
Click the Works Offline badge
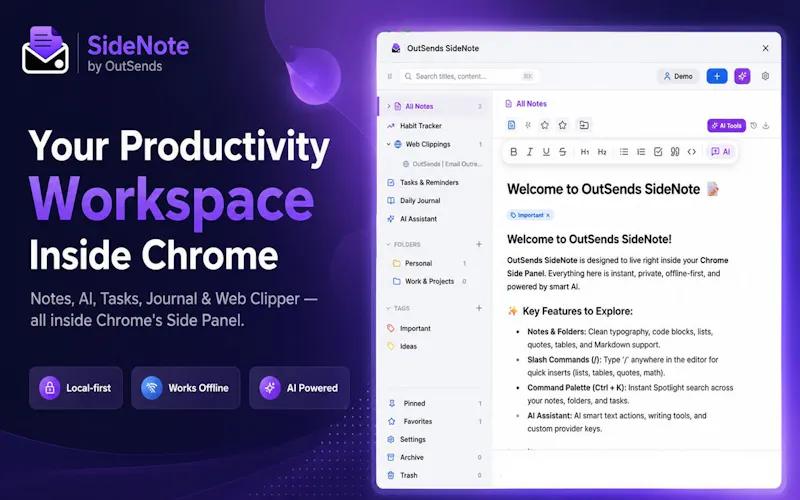pyautogui.click(x=186, y=388)
